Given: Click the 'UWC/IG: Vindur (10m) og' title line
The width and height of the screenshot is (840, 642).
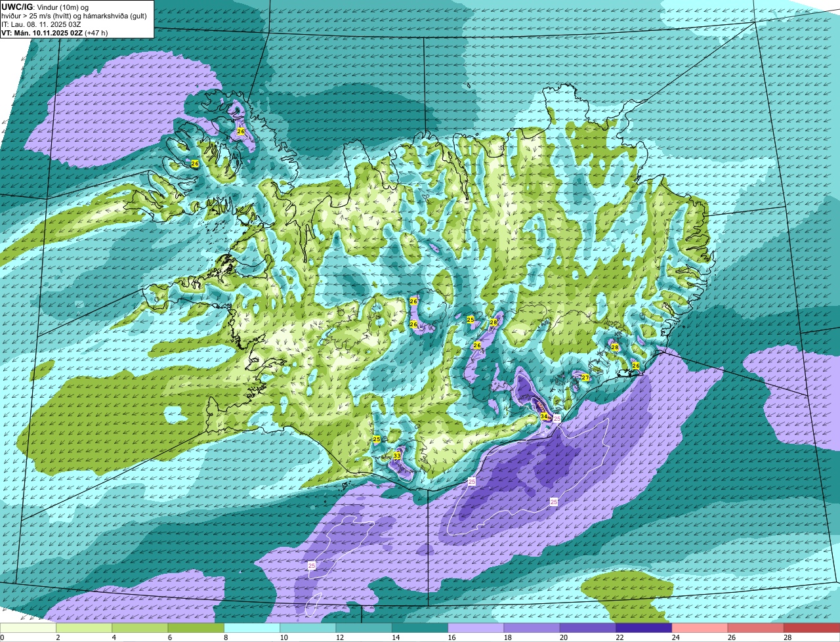Looking at the screenshot, I should coord(45,7).
